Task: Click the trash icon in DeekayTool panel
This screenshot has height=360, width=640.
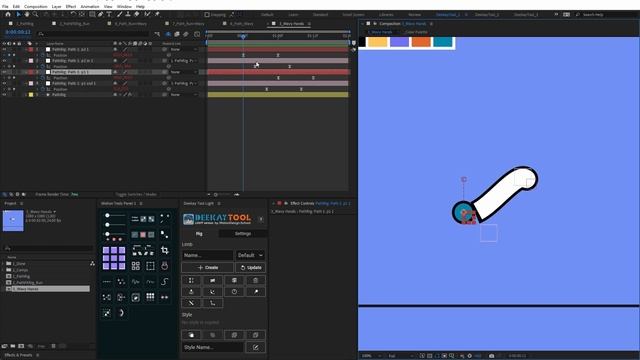Action: tap(256, 280)
